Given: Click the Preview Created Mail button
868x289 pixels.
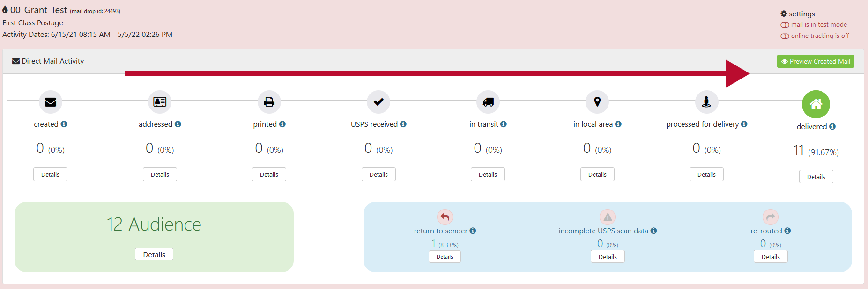Looking at the screenshot, I should (x=816, y=61).
